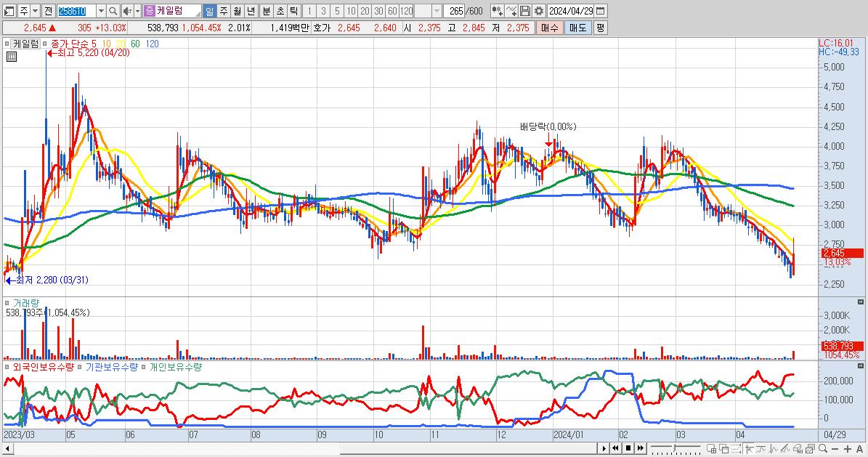The image size is (868, 457).
Task: Click the chart-with-grid window icon in bottom bar
Action: 711,449
